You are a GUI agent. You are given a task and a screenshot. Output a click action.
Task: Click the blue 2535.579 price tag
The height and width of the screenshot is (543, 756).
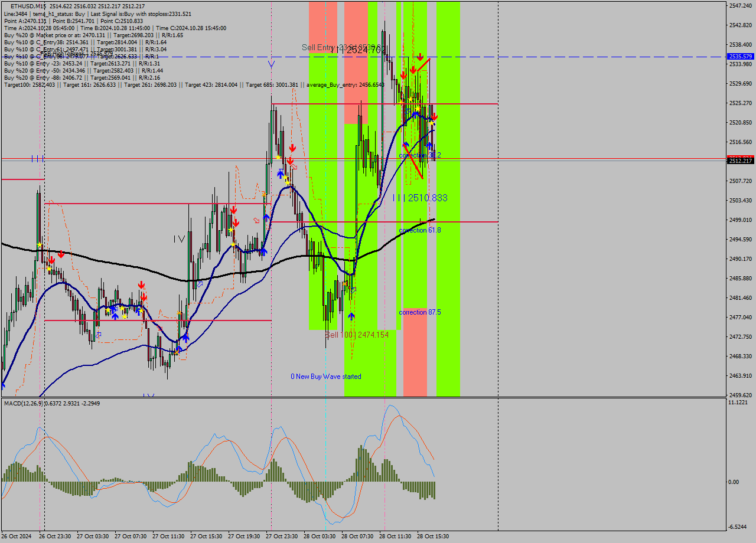point(741,57)
